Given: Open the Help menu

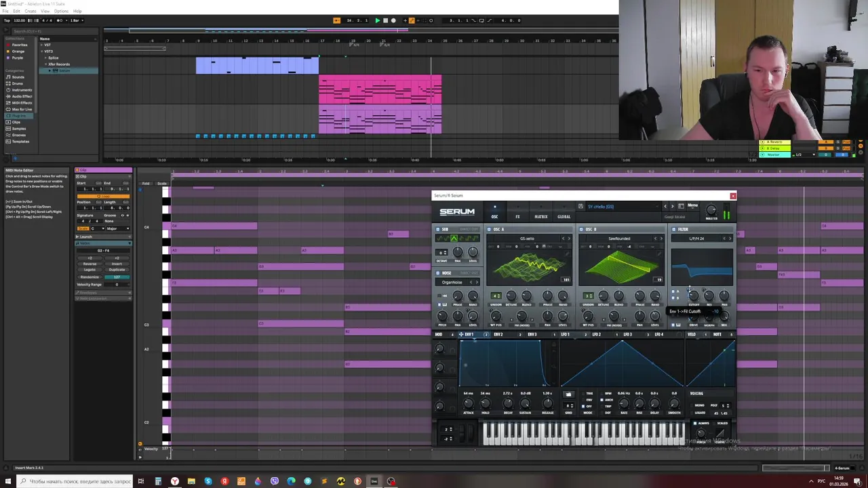Looking at the screenshot, I should (77, 12).
